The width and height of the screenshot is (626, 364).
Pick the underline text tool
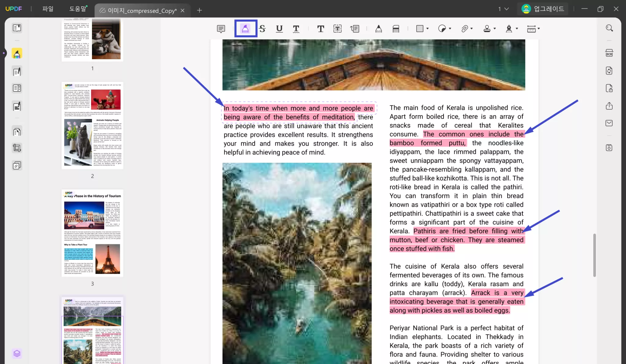(x=279, y=29)
